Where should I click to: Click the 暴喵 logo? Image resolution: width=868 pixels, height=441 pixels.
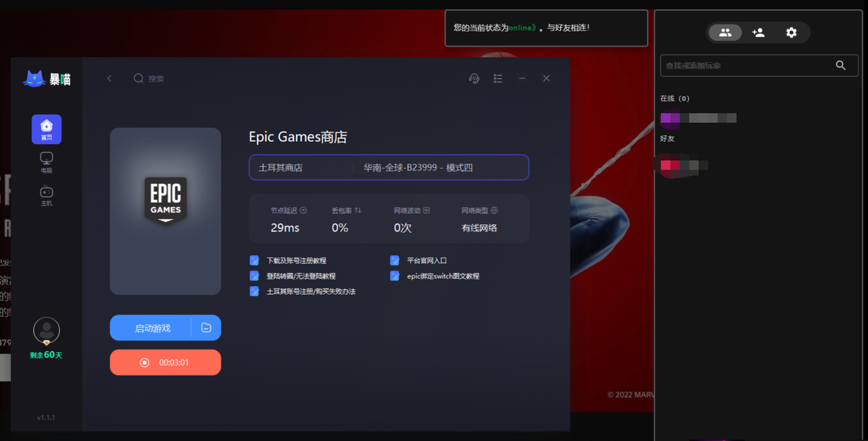(47, 79)
